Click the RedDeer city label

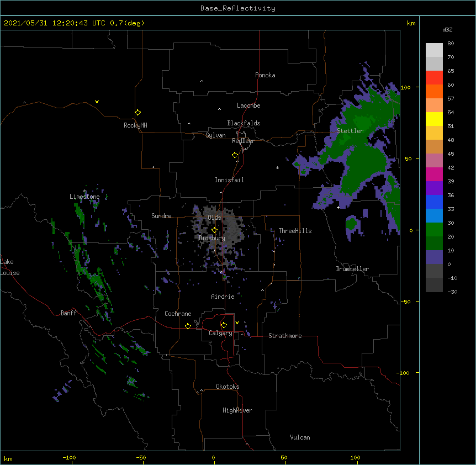[243, 141]
